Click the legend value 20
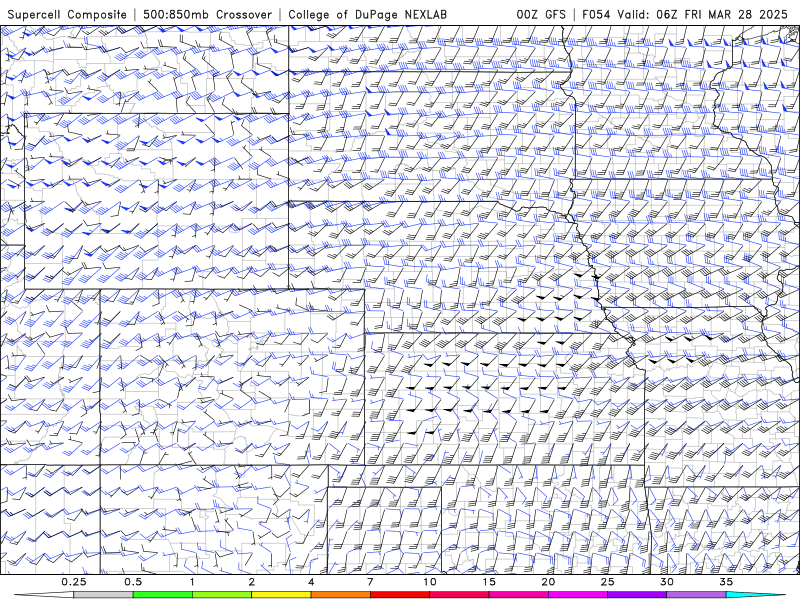 point(548,582)
